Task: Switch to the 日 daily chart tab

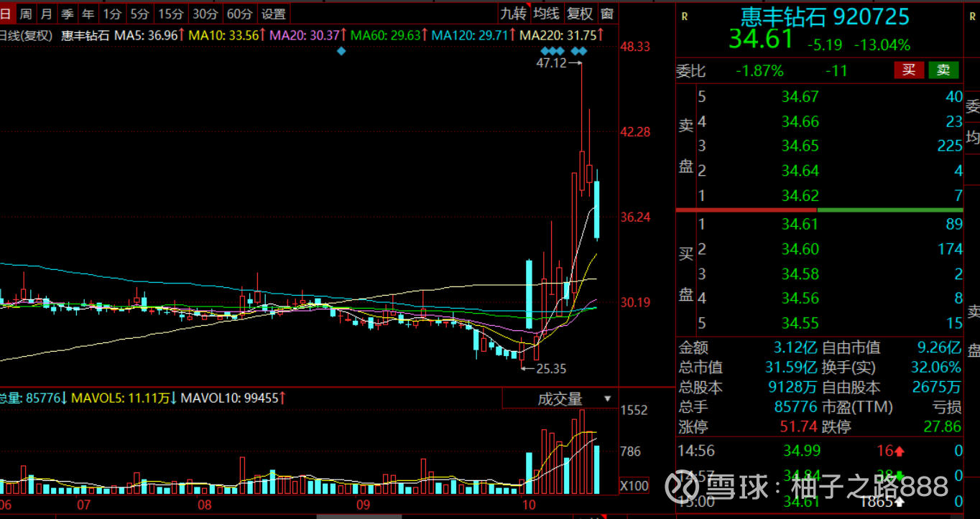Action: (x=5, y=14)
